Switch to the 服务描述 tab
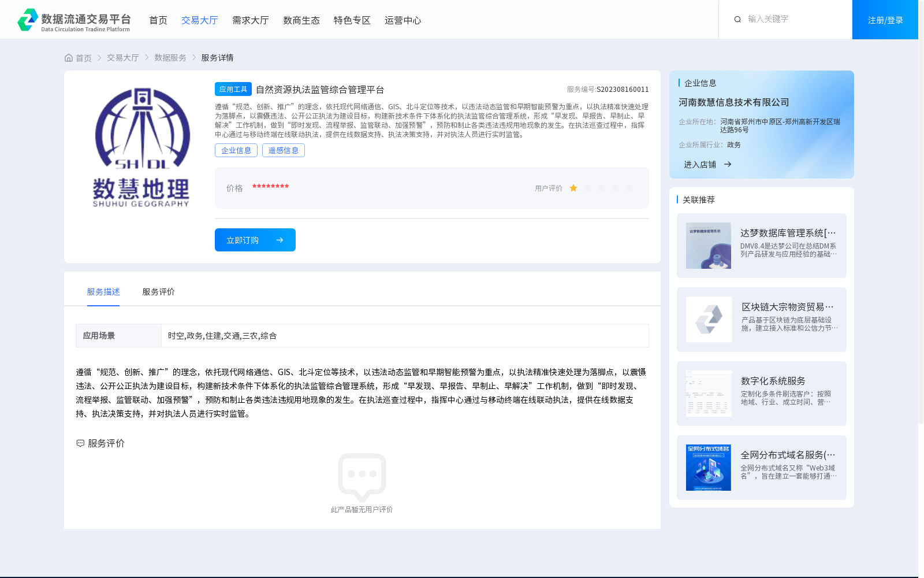The image size is (924, 578). tap(103, 292)
